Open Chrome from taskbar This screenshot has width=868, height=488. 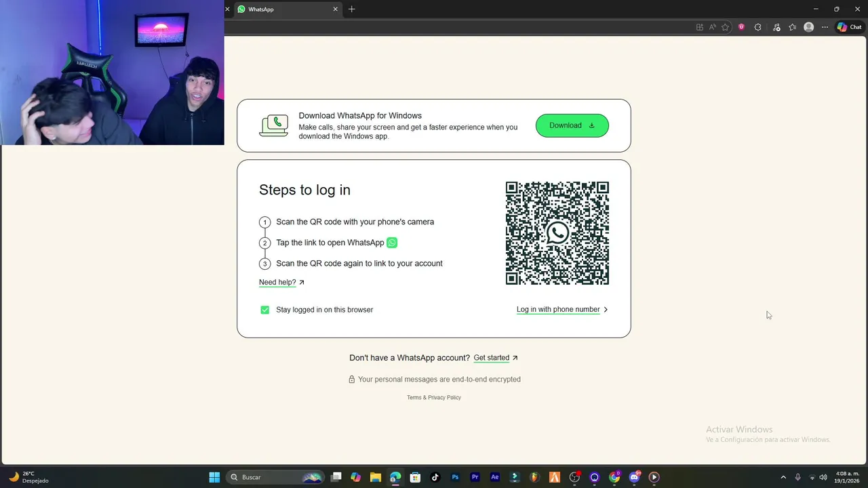614,477
